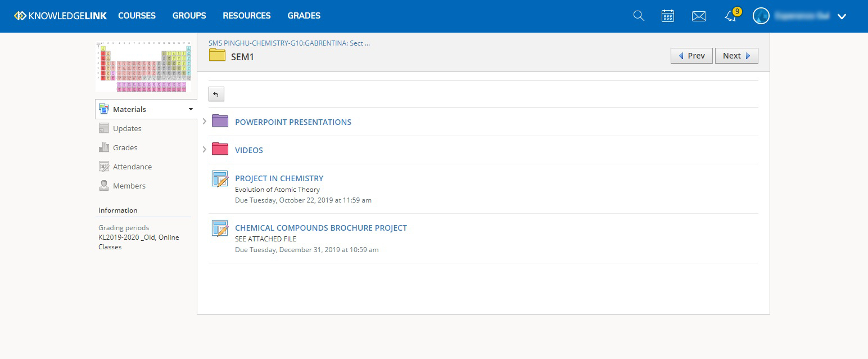Click the user profile avatar
Viewport: 868px width, 359px height.
[x=761, y=16]
